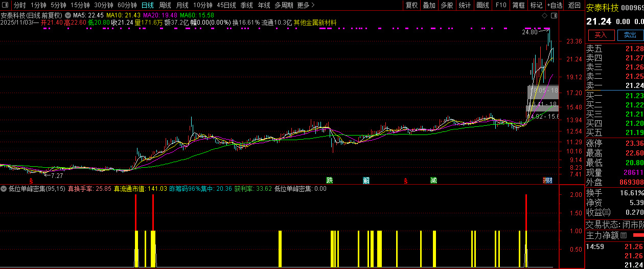The width and height of the screenshot is (644, 269).
Task: Switch to 季线 quarterly chart
Action: point(246,5)
